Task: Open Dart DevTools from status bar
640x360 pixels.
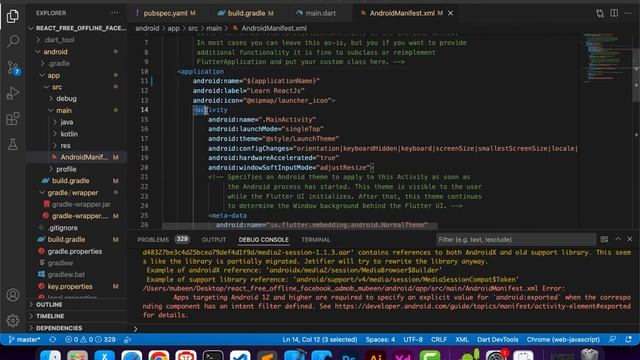Action: (x=498, y=340)
